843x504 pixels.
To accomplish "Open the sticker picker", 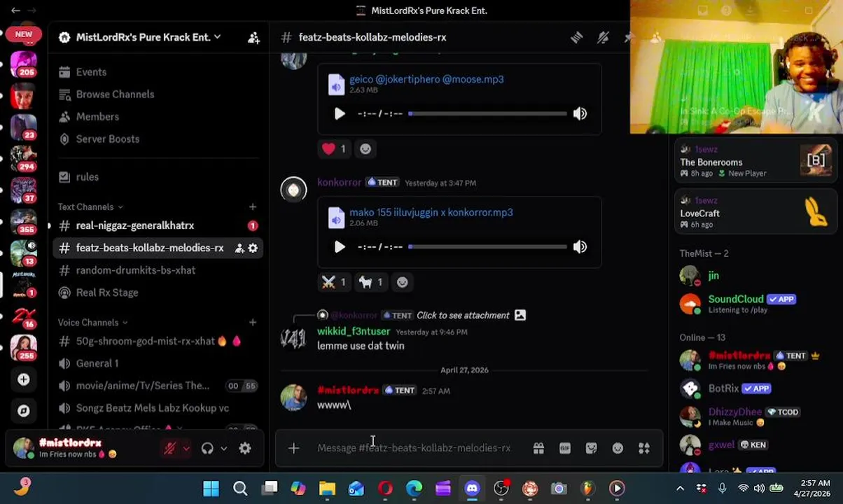I will tap(592, 448).
